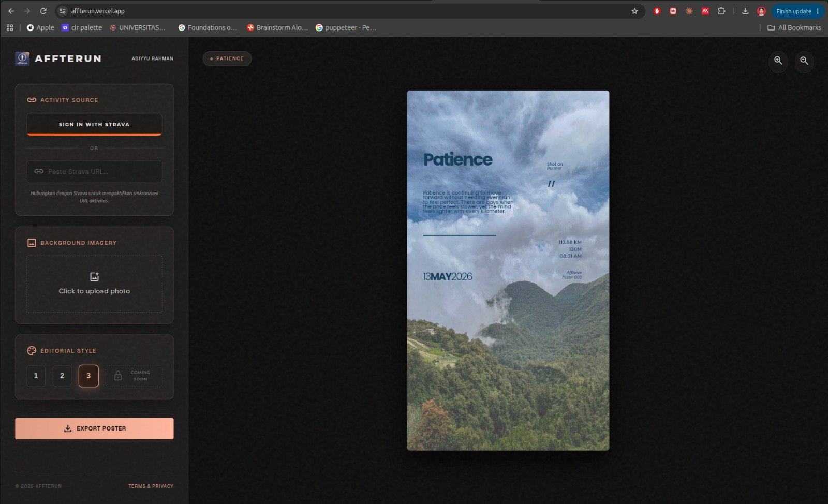Click the lock icon on Coming Soon style
The image size is (828, 504).
click(118, 376)
